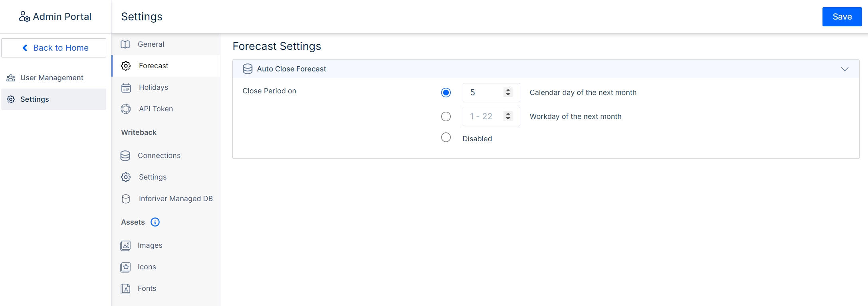The height and width of the screenshot is (306, 868).
Task: Click the workday number input field
Action: (483, 116)
